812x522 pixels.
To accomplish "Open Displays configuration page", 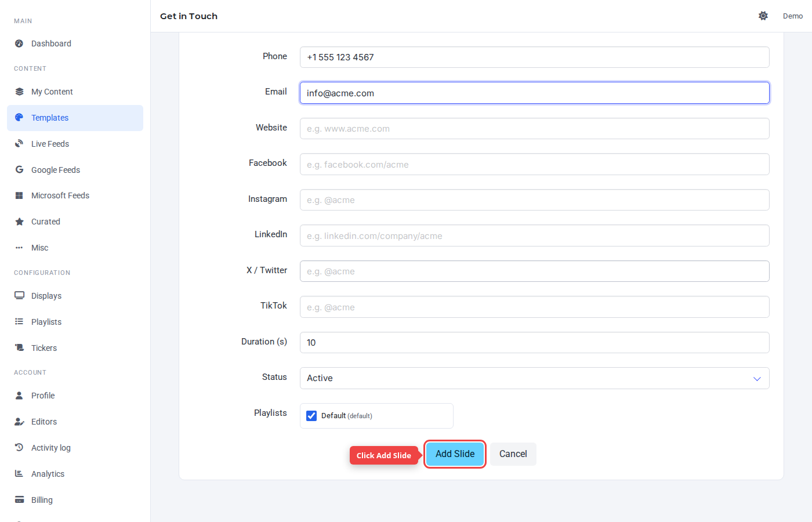I will [75, 296].
